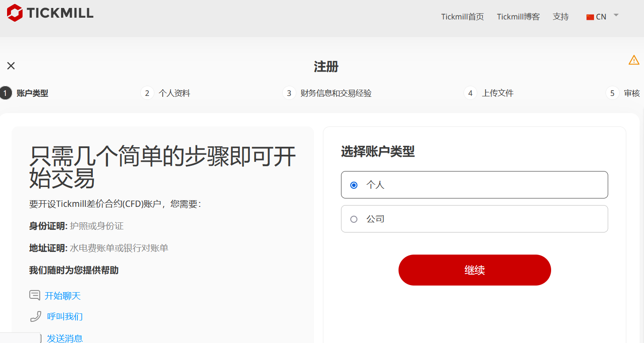The image size is (644, 343).
Task: Go to Tickmill博客 in the top menu
Action: pyautogui.click(x=518, y=17)
